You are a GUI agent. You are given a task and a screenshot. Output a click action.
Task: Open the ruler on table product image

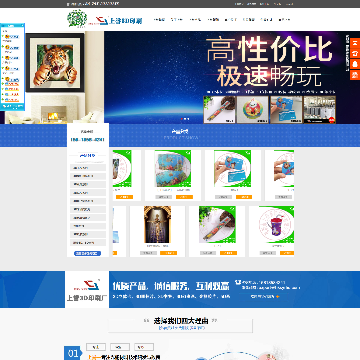(217, 224)
